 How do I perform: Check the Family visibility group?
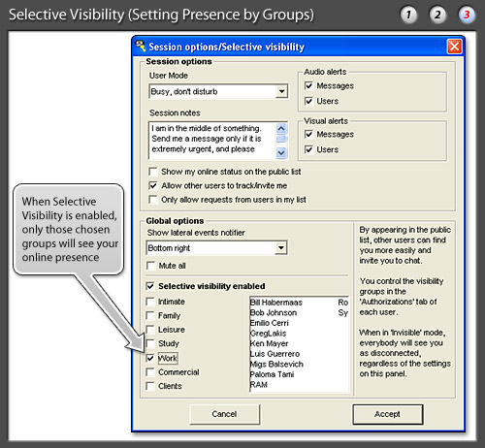pos(150,315)
